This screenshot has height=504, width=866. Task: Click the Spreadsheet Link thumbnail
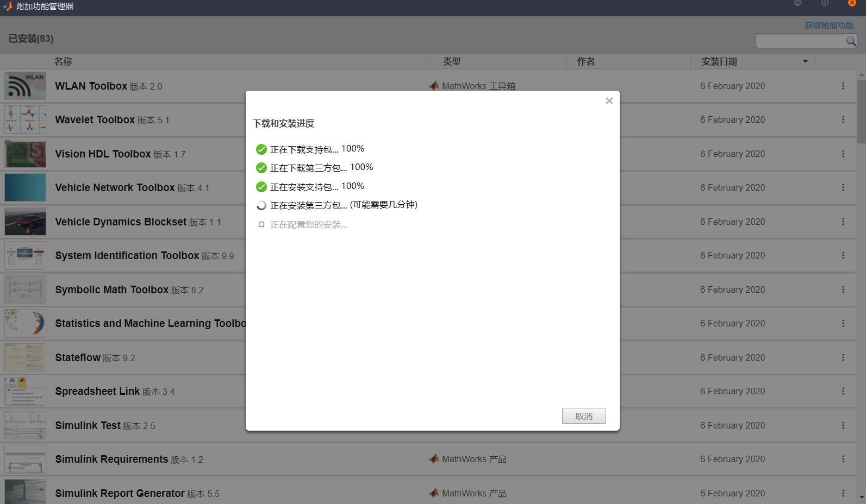pyautogui.click(x=25, y=392)
